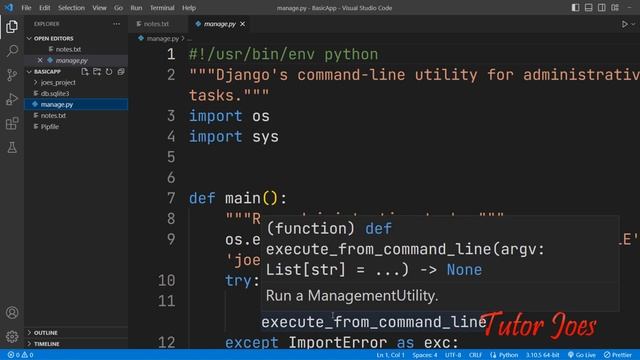Open the View menu

99,8
